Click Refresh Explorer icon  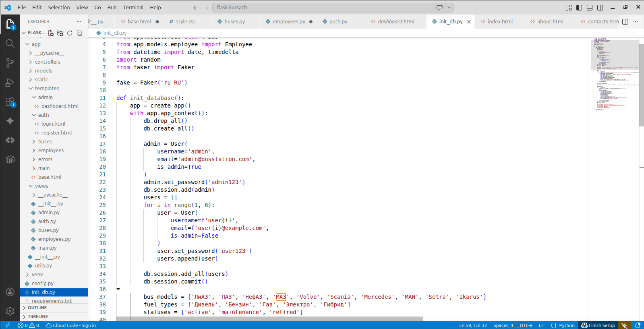tap(70, 33)
